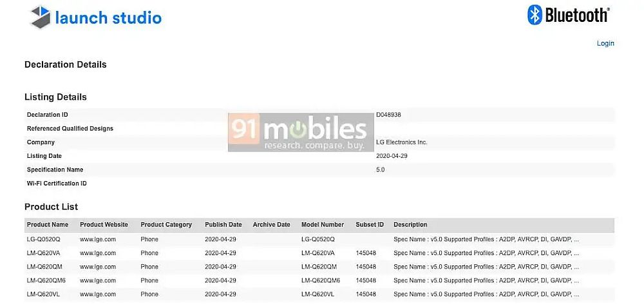Screen dimensions: 644x308
Task: Click the Subset ID column header
Action: (370, 225)
